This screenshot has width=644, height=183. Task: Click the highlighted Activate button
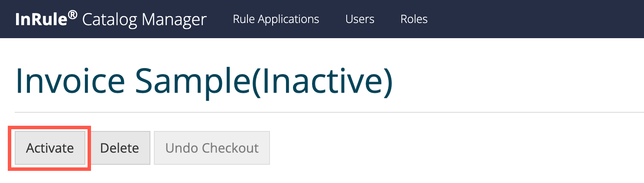click(50, 148)
